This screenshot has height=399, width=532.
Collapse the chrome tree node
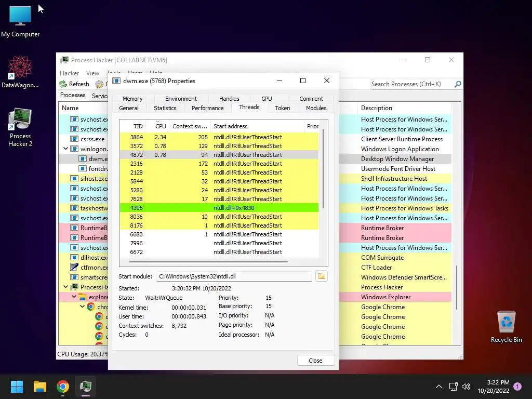tap(82, 307)
